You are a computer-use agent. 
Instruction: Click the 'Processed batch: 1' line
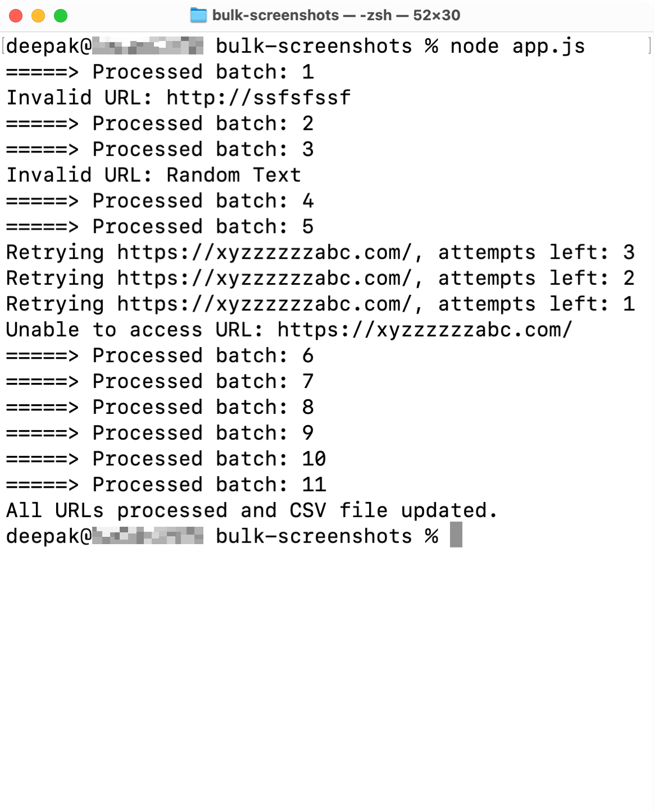coord(160,72)
